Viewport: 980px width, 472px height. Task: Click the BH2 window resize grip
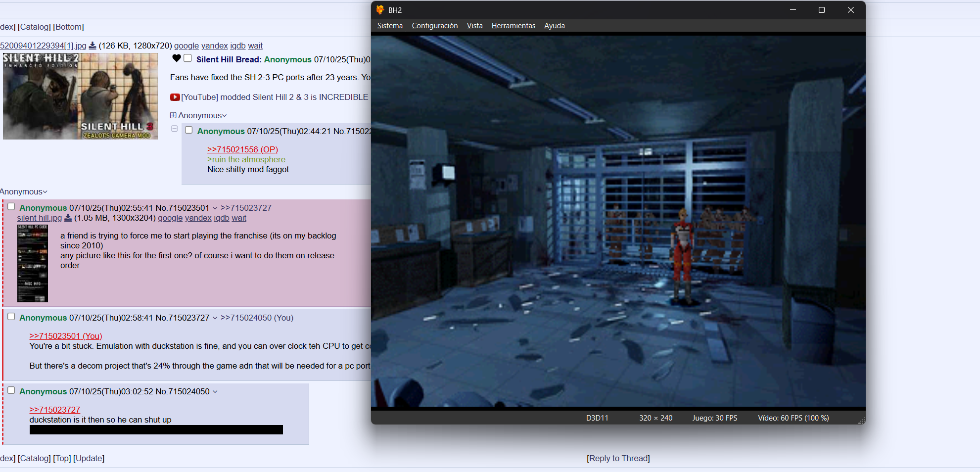861,421
